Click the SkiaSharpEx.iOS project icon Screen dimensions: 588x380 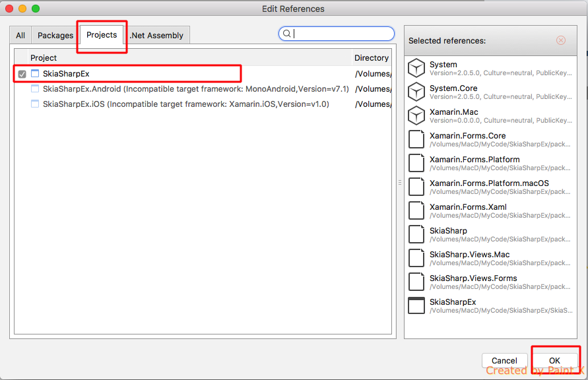[x=35, y=104]
